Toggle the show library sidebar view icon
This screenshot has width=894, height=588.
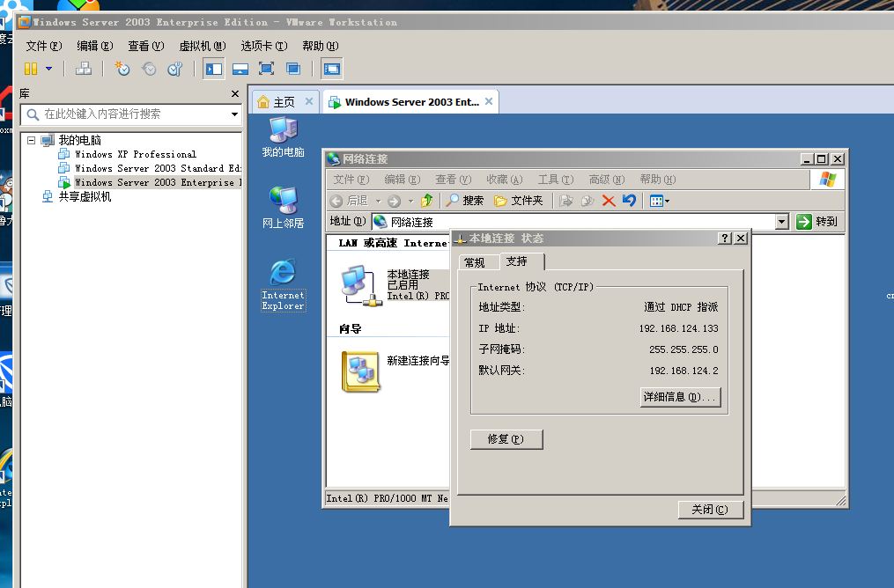point(214,69)
